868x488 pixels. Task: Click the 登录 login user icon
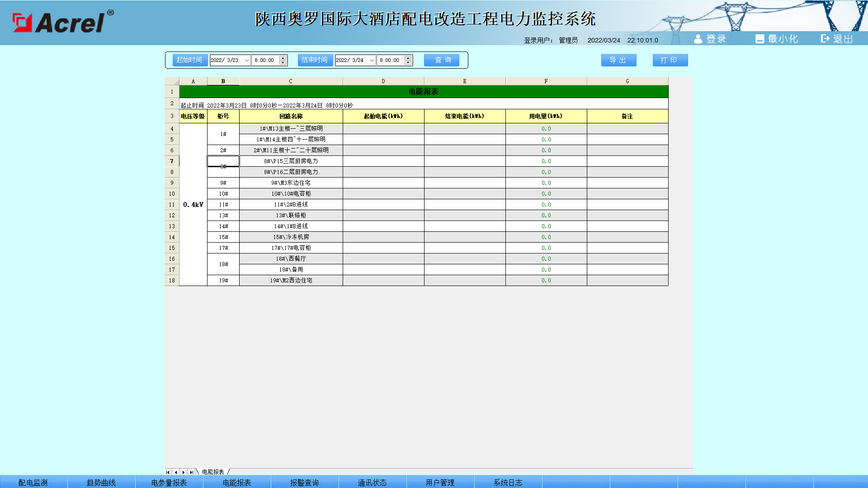tap(698, 39)
